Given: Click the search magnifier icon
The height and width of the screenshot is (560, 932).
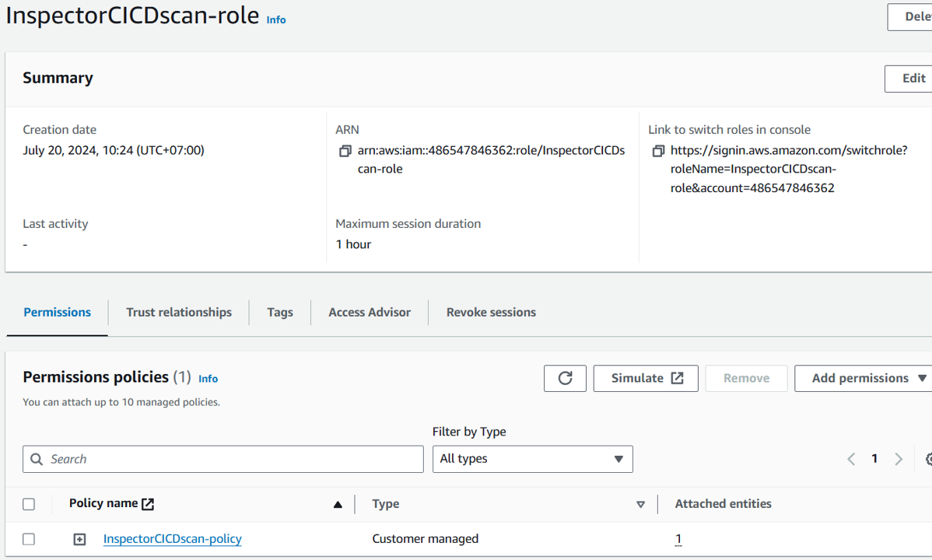Looking at the screenshot, I should [37, 459].
